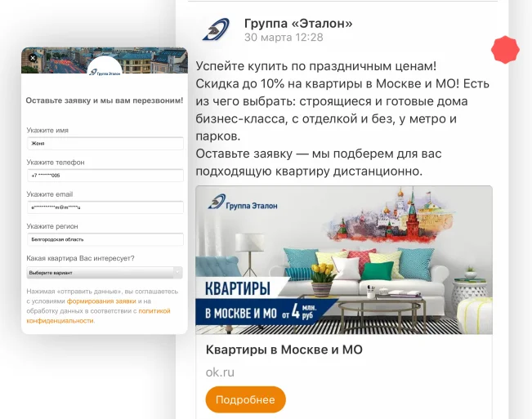Click the post timestamp 30 марта 12:28
This screenshot has width=532, height=419.
coord(284,38)
